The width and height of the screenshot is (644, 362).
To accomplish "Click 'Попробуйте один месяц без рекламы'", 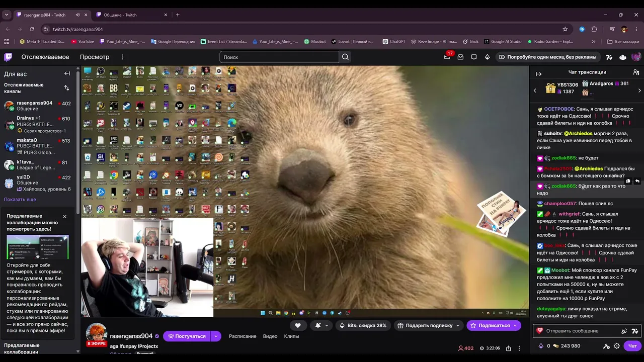I will (547, 57).
